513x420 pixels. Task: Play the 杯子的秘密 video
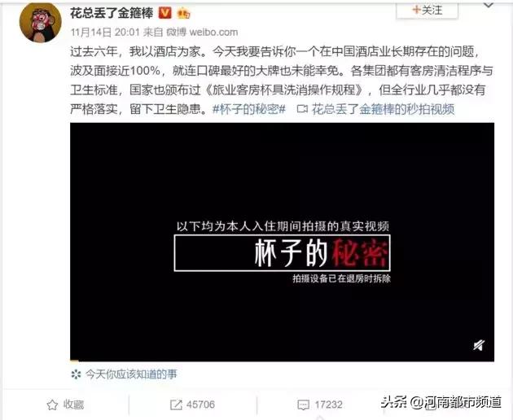tap(282, 242)
